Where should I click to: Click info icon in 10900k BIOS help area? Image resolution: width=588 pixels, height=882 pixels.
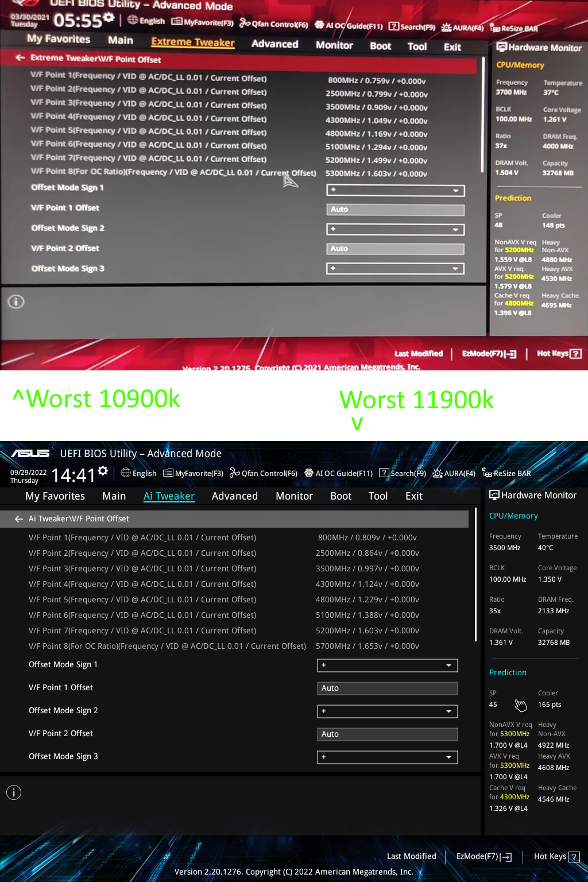tap(16, 301)
